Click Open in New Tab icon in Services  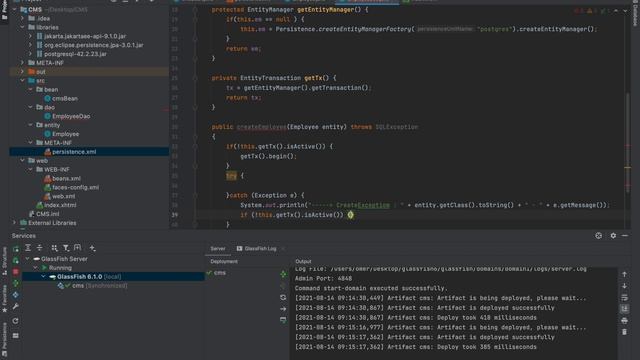78,248
